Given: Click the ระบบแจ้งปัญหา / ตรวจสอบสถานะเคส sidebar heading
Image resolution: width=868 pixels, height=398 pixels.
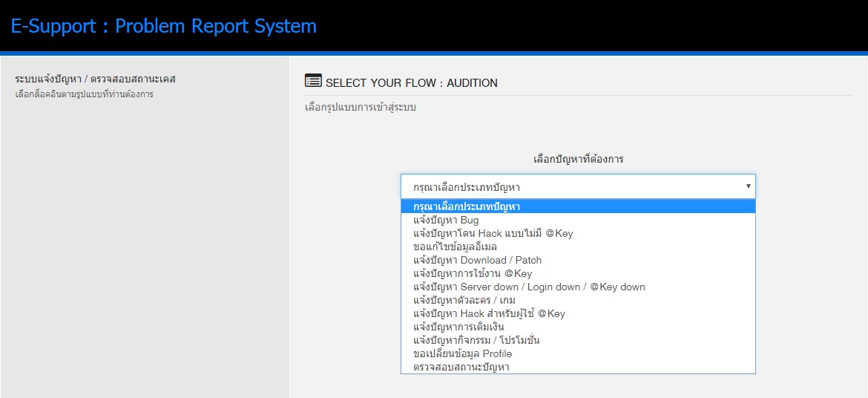Looking at the screenshot, I should pyautogui.click(x=95, y=79).
